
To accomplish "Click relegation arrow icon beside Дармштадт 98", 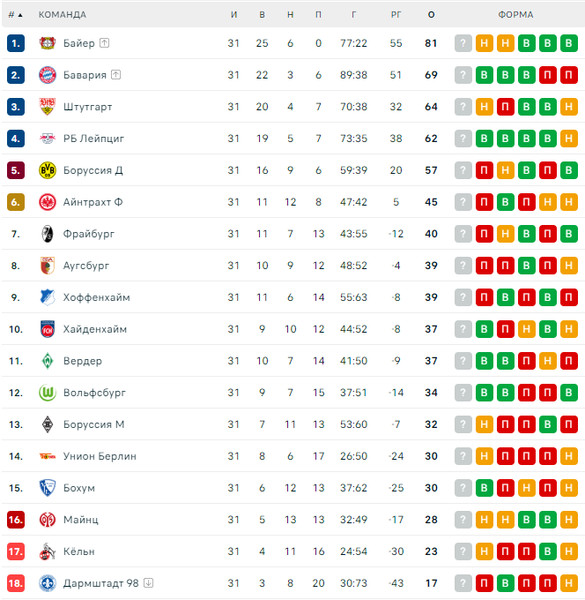I will point(148,583).
